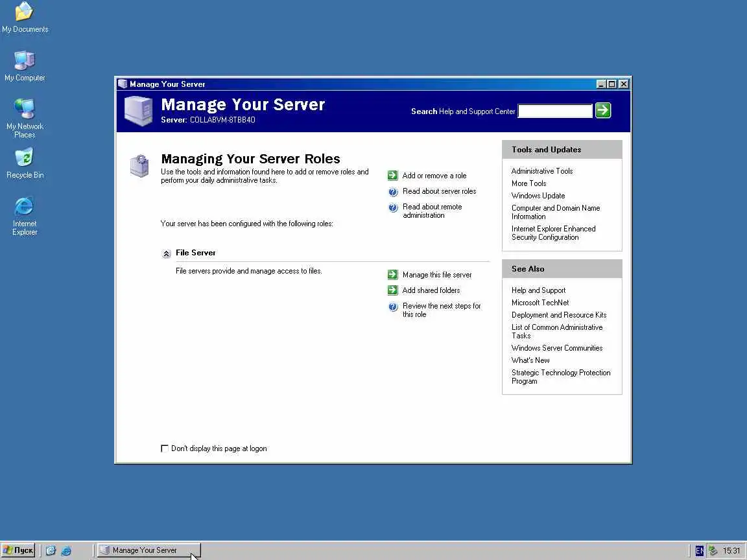Click the Internet Explorer quick launch icon
Image resolution: width=747 pixels, height=560 pixels.
click(x=66, y=550)
